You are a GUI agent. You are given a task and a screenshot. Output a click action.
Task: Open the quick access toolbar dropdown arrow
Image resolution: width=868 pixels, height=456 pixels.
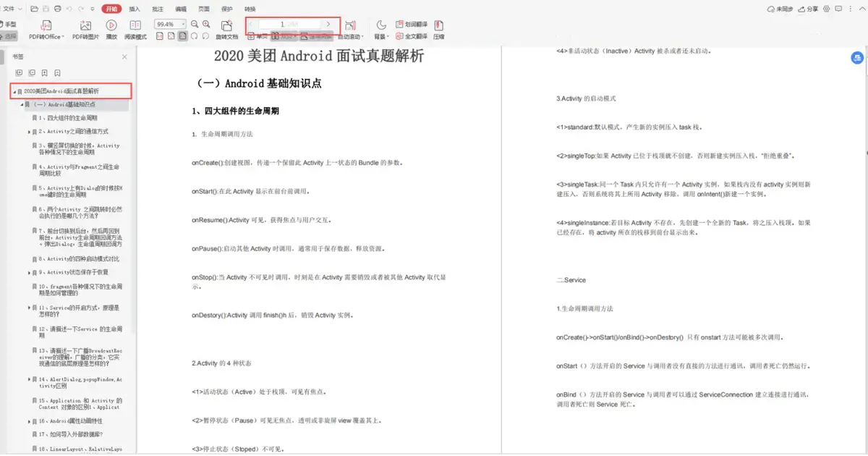point(92,9)
